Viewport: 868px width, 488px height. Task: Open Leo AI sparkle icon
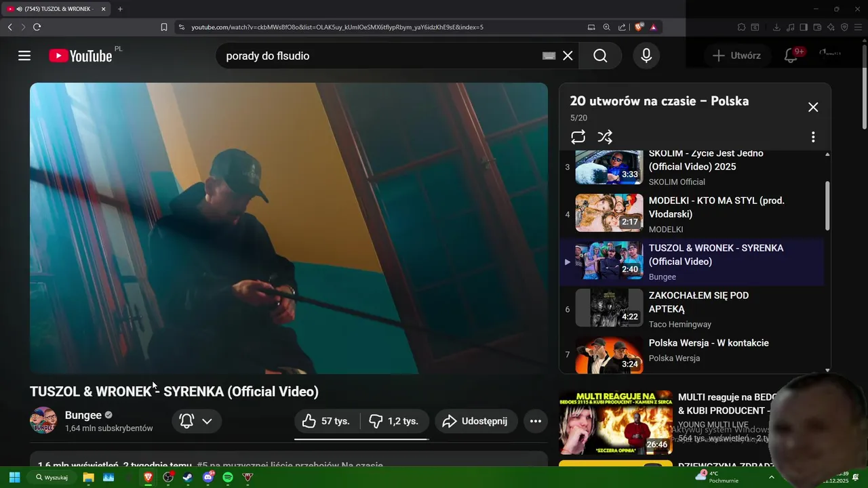831,27
